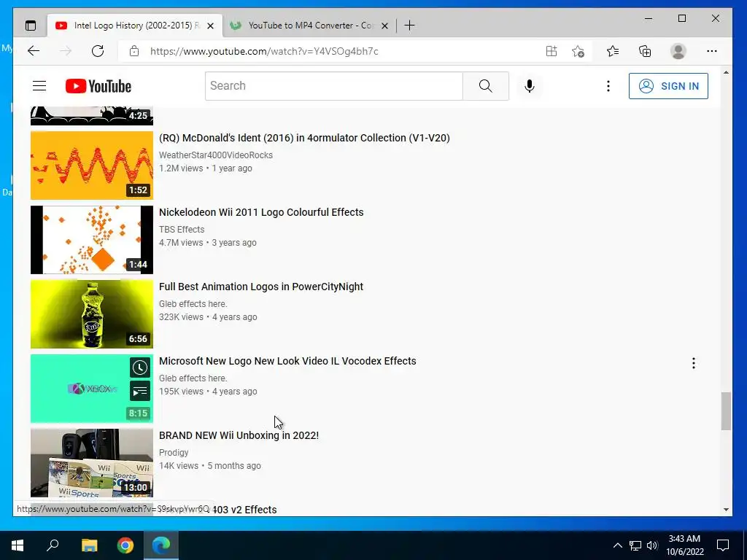Open the Windows notification center
The height and width of the screenshot is (560, 747).
coord(723,545)
